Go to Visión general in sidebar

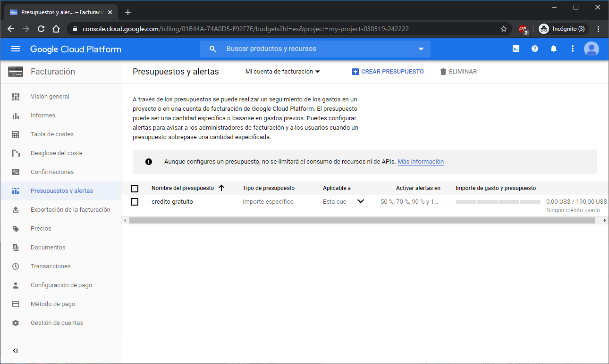(50, 97)
